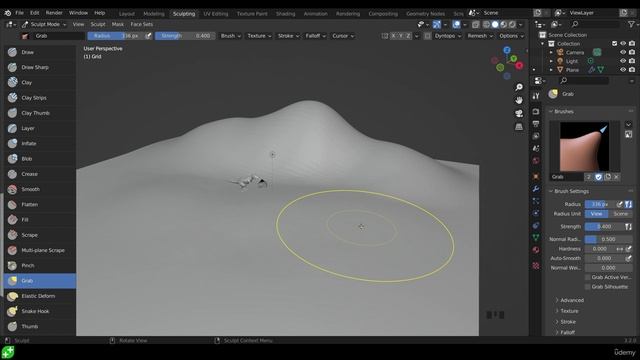This screenshot has height=360, width=640.
Task: Select the Smooth brush
Action: (40, 189)
